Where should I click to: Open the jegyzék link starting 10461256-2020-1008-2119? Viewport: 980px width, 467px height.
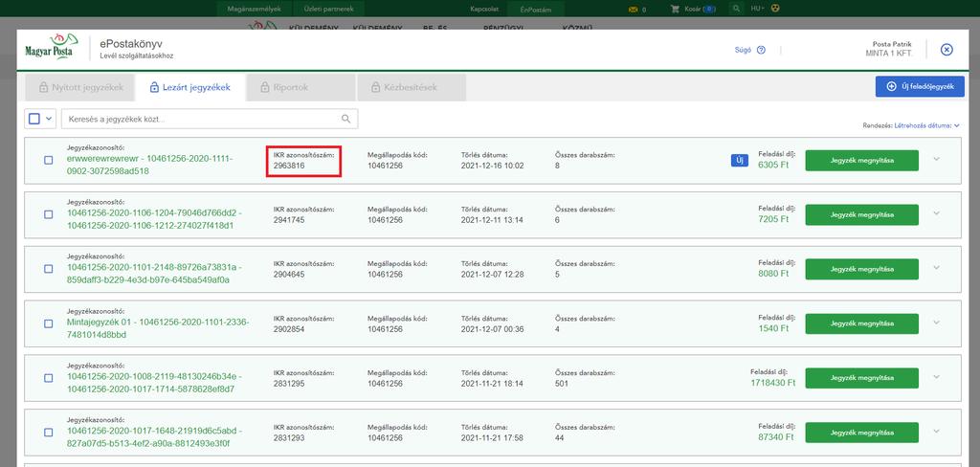(x=154, y=383)
